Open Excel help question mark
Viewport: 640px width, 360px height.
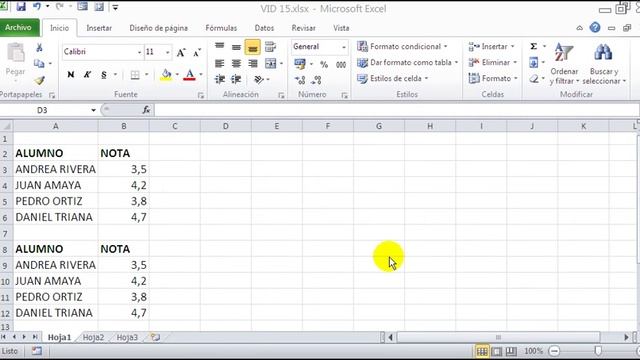click(595, 28)
